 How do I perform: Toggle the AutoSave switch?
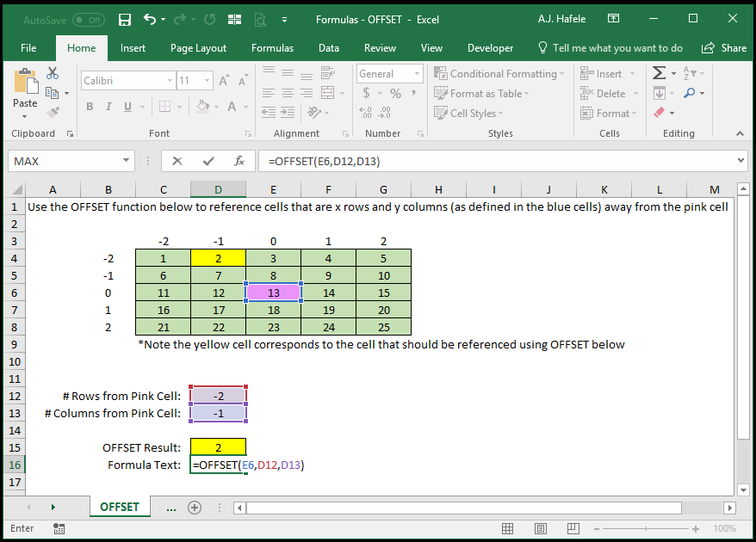pos(88,20)
